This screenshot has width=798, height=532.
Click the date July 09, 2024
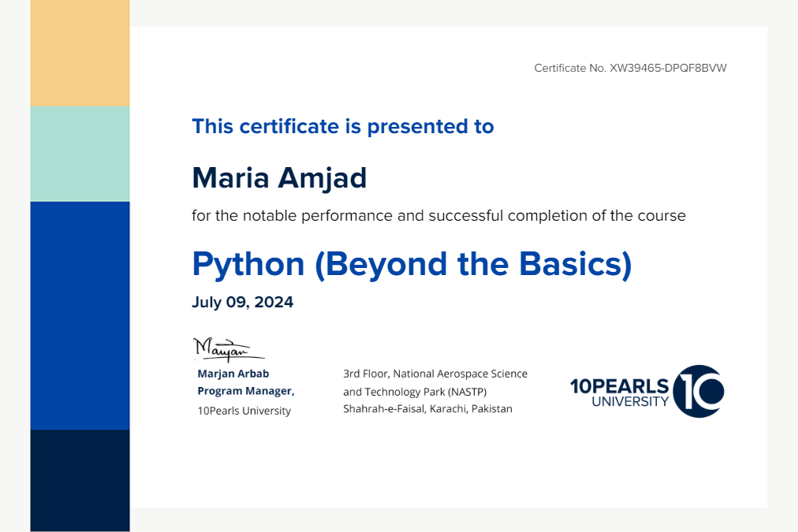click(243, 303)
